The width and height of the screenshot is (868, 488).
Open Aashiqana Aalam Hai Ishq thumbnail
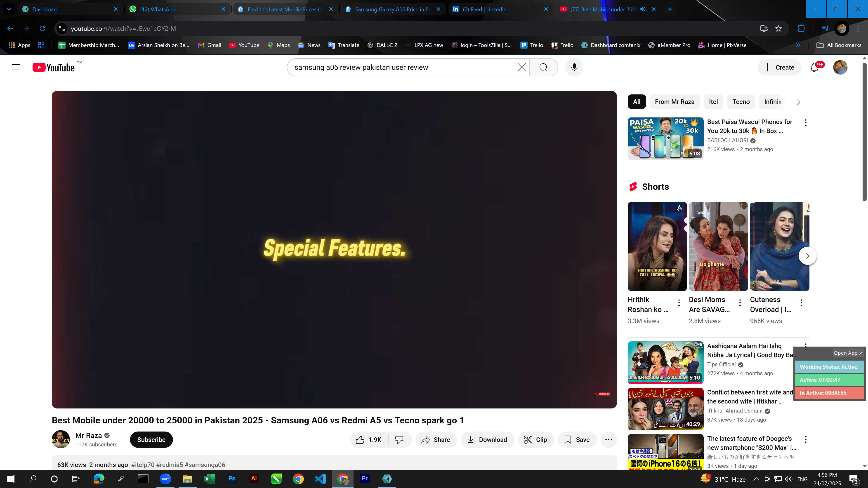[x=665, y=362]
